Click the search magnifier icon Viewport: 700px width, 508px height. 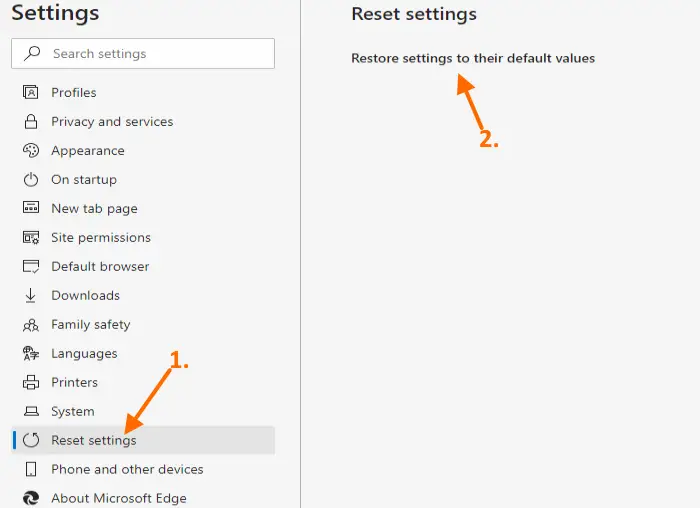pos(33,54)
